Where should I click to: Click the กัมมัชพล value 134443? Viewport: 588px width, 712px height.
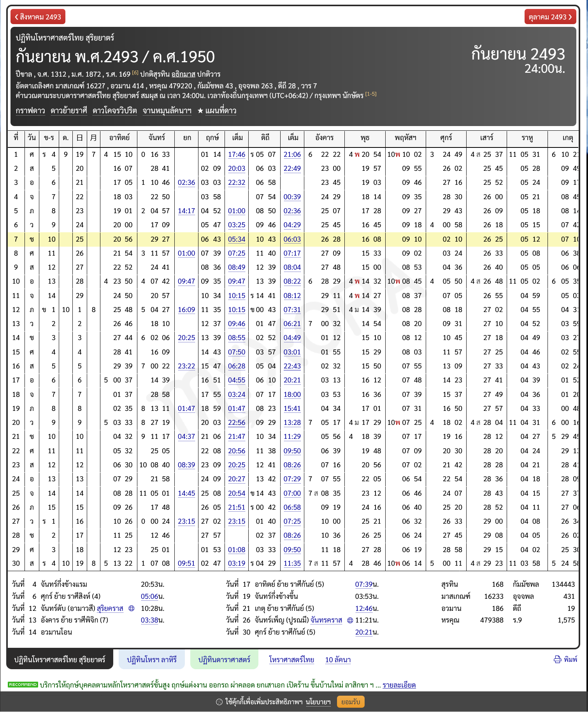pyautogui.click(x=563, y=584)
